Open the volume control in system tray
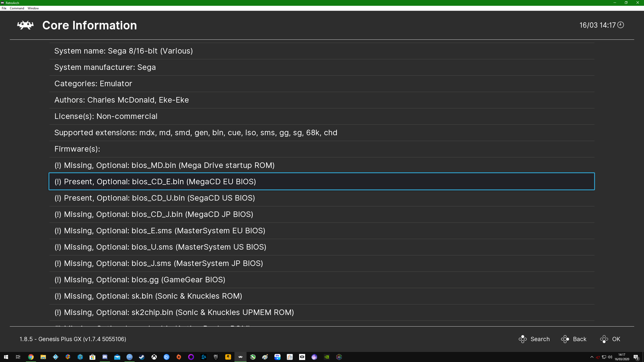Screen dimensions: 644x362 pos(610,357)
